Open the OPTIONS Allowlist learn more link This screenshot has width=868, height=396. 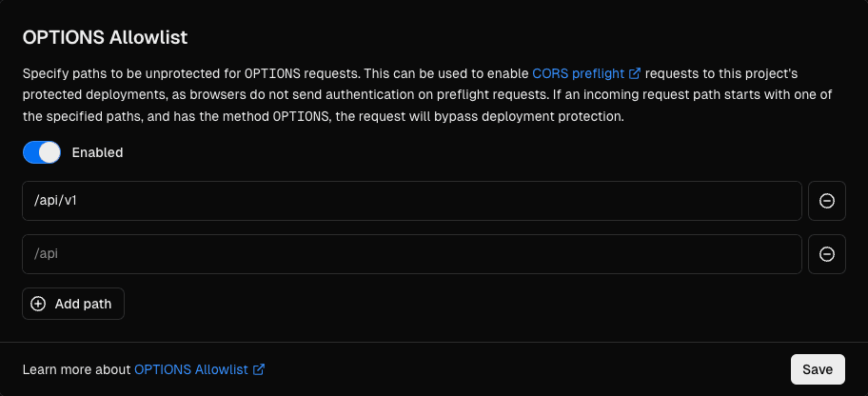tap(192, 369)
